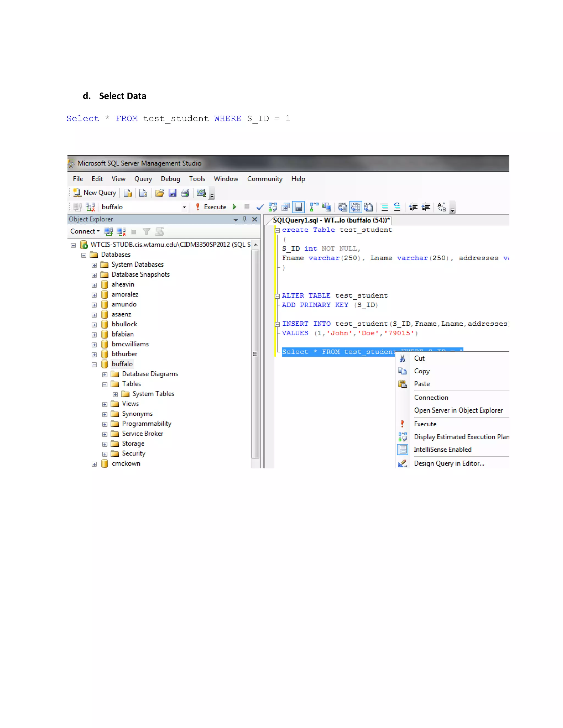
Task: Click the Uncomment Selected Lines icon
Action: tap(397, 207)
